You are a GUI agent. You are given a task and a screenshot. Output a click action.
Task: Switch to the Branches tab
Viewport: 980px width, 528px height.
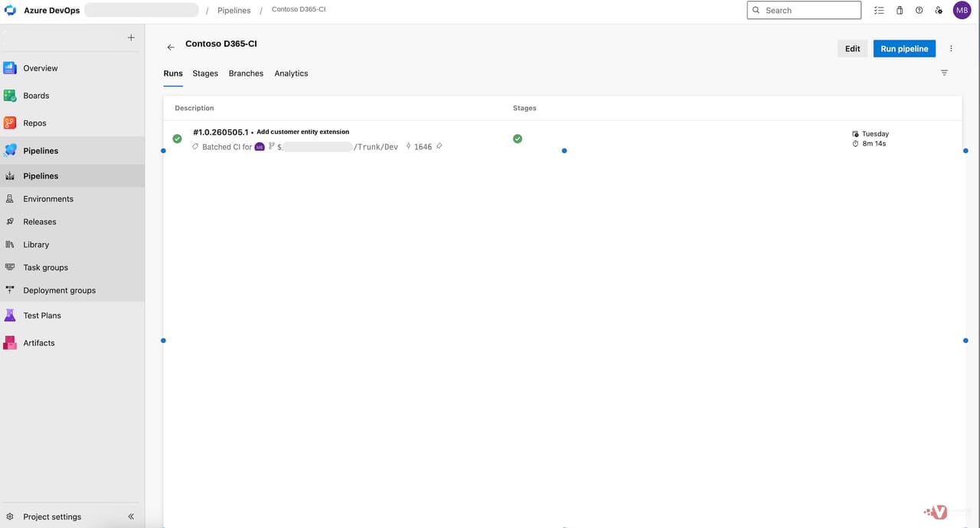click(x=246, y=73)
